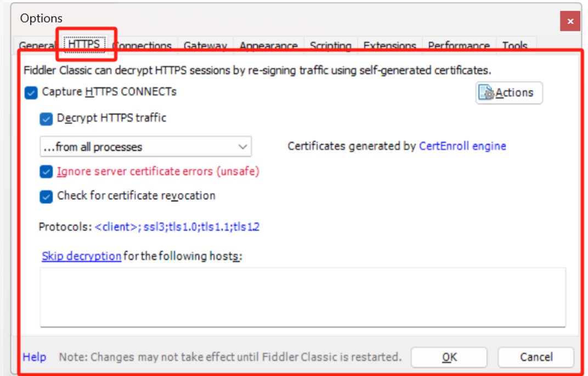Screen dimensions: 588x376
Task: Open the Connections tab
Action: (x=143, y=45)
